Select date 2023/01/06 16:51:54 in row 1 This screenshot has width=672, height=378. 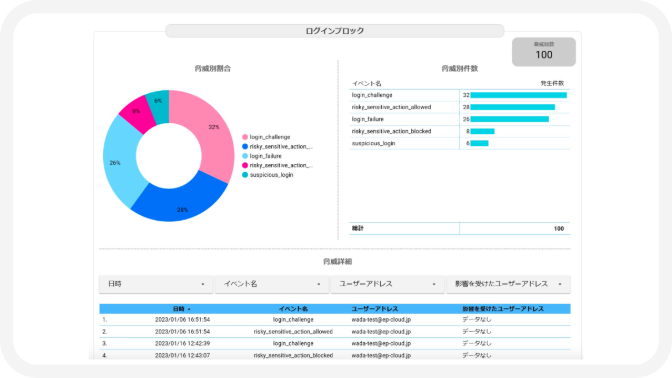point(183,320)
